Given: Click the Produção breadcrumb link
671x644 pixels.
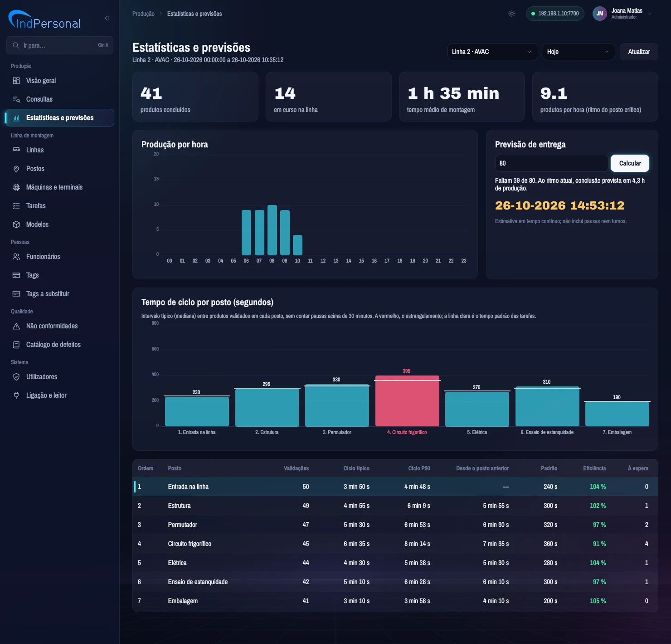Looking at the screenshot, I should tap(143, 14).
